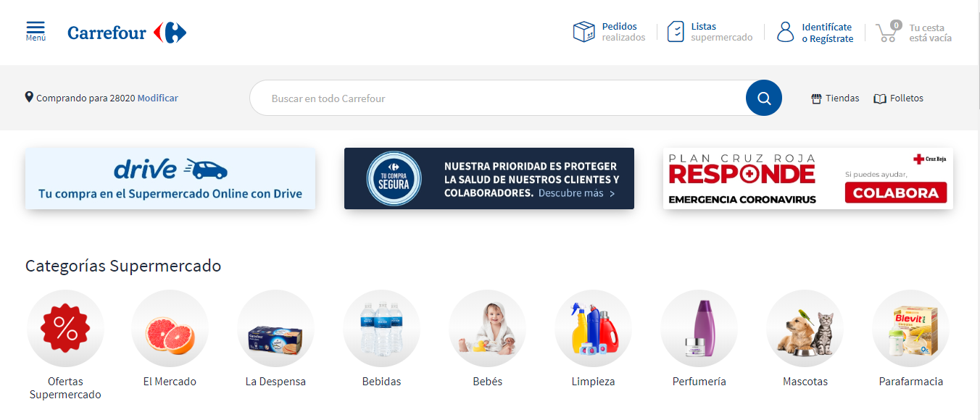Screen dimensions: 980x420
Task: Click the Categorías Supermercado heading
Action: coord(123,266)
